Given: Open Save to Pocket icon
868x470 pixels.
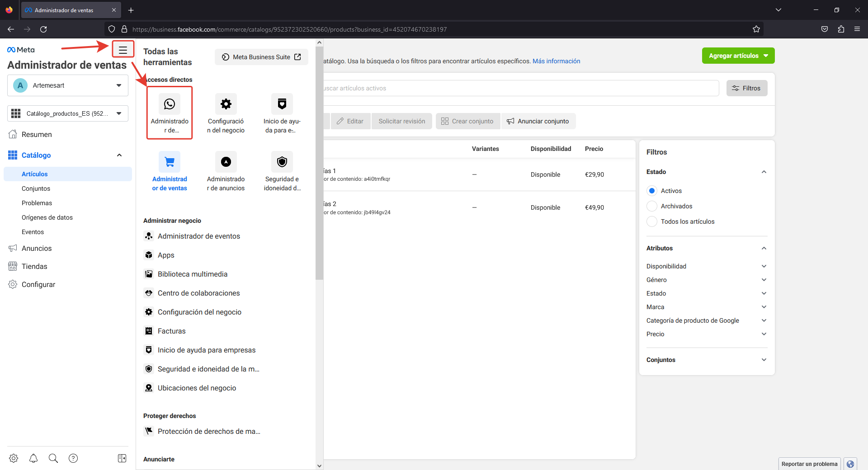Looking at the screenshot, I should (x=825, y=29).
